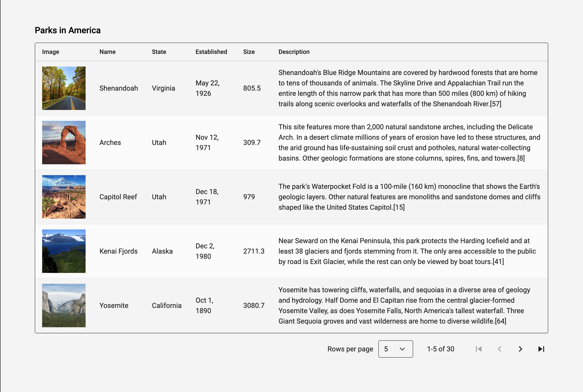Click the Description column header

[294, 52]
